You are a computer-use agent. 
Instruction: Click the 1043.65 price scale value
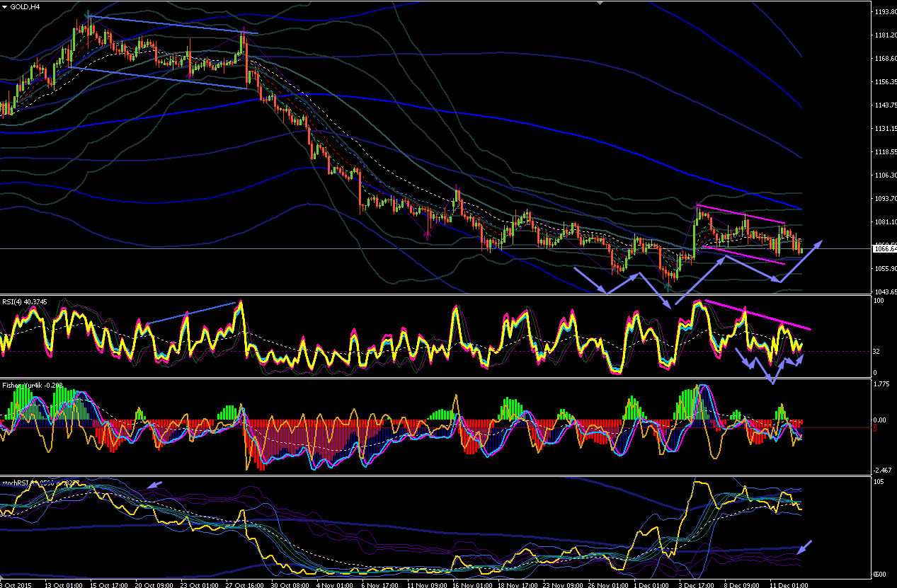pyautogui.click(x=884, y=292)
